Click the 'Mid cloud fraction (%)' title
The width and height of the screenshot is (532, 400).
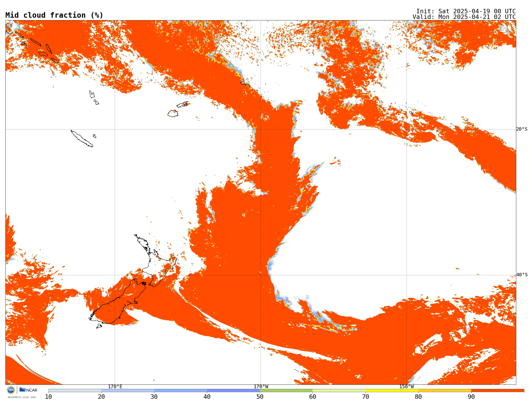[54, 15]
